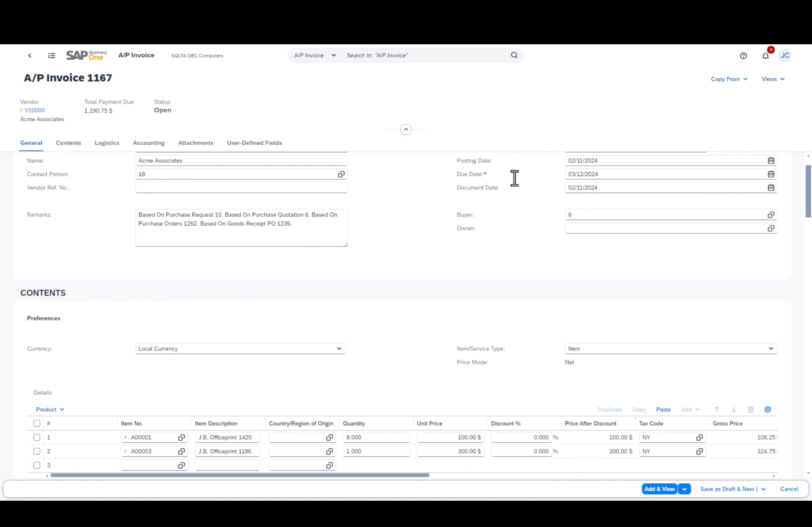Screen dimensions: 812x527
Task: Open tax code list for row 2
Action: click(x=699, y=451)
